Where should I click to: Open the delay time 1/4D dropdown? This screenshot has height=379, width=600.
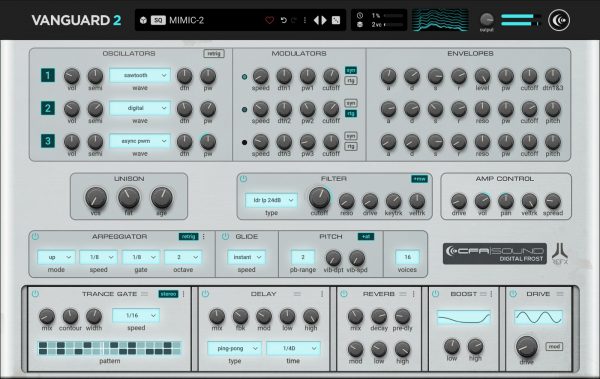click(x=293, y=348)
